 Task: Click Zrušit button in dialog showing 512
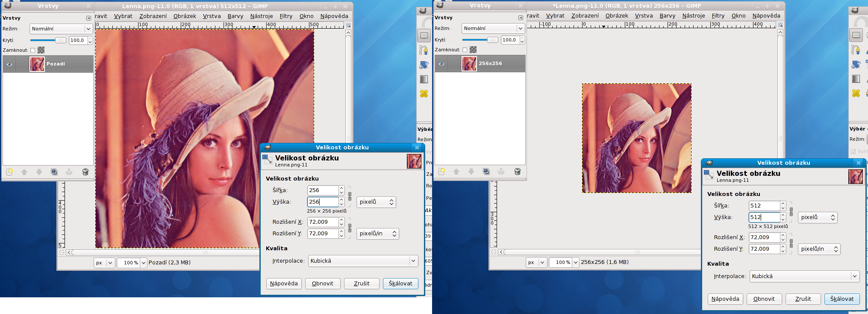803,299
